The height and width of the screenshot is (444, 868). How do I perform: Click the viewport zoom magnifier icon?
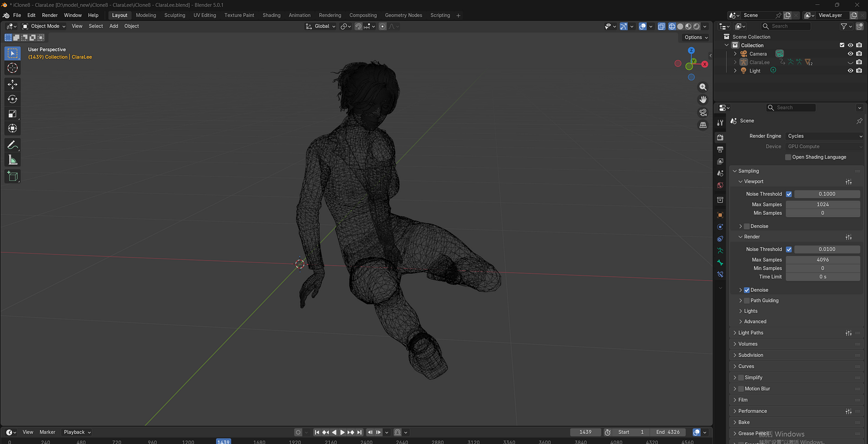703,87
